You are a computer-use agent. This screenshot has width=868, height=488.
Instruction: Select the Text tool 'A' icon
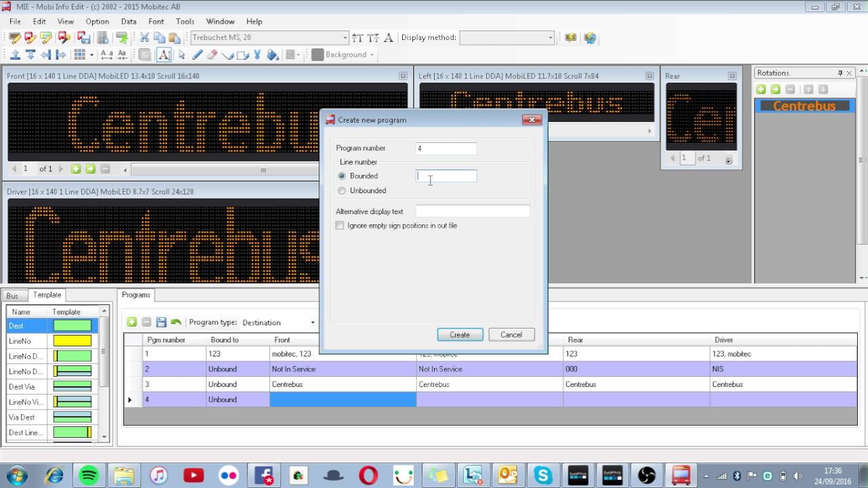tap(164, 55)
